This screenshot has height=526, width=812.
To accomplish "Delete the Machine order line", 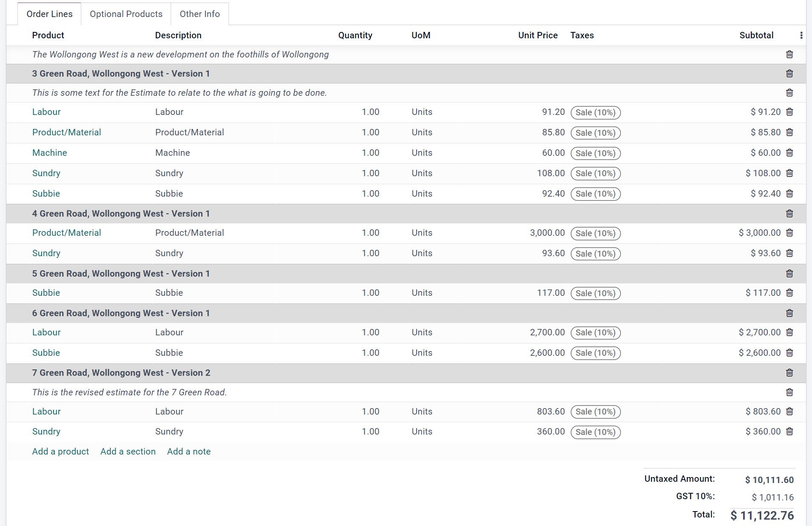I will click(789, 153).
